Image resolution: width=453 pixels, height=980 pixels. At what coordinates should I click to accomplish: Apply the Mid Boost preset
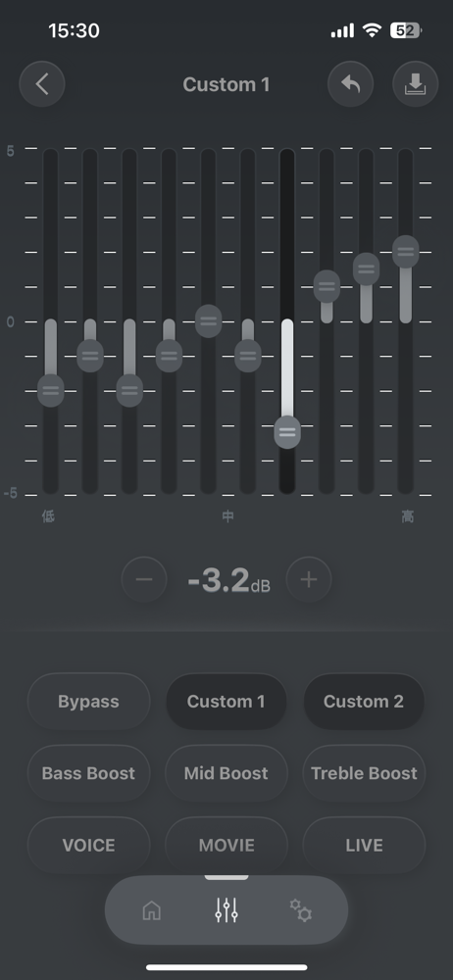point(226,773)
